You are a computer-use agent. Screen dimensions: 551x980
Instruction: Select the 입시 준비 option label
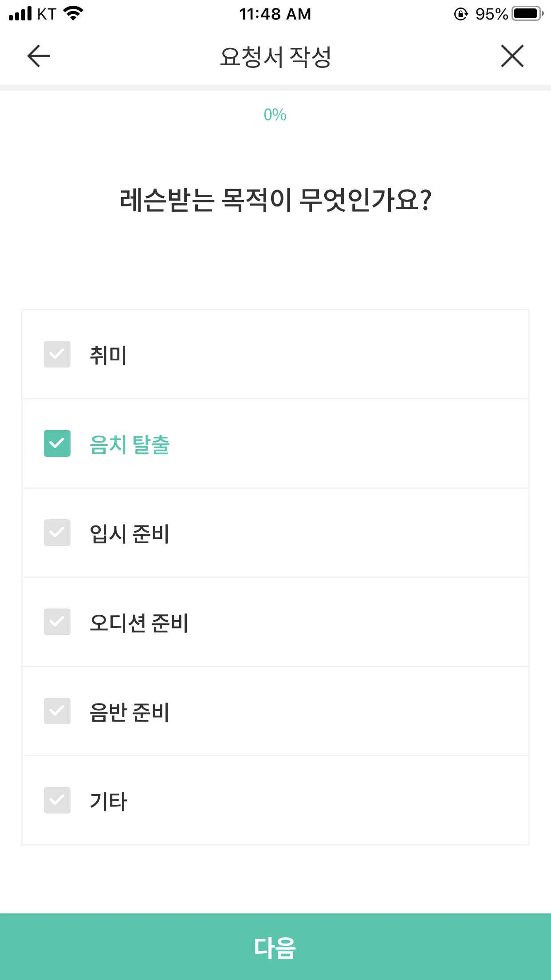(130, 533)
